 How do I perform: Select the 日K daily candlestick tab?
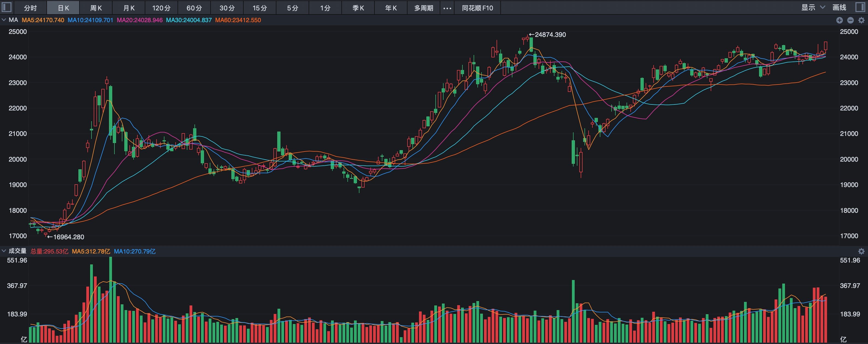click(x=63, y=8)
